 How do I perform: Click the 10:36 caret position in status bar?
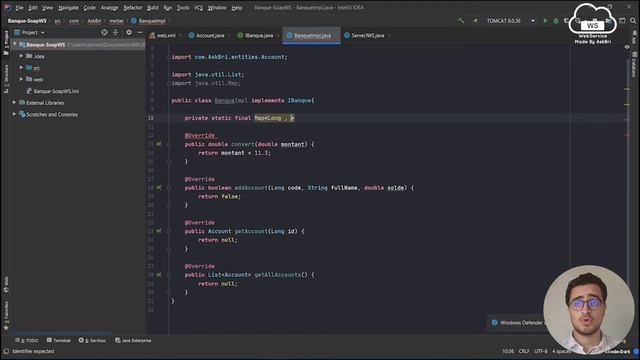coord(508,351)
